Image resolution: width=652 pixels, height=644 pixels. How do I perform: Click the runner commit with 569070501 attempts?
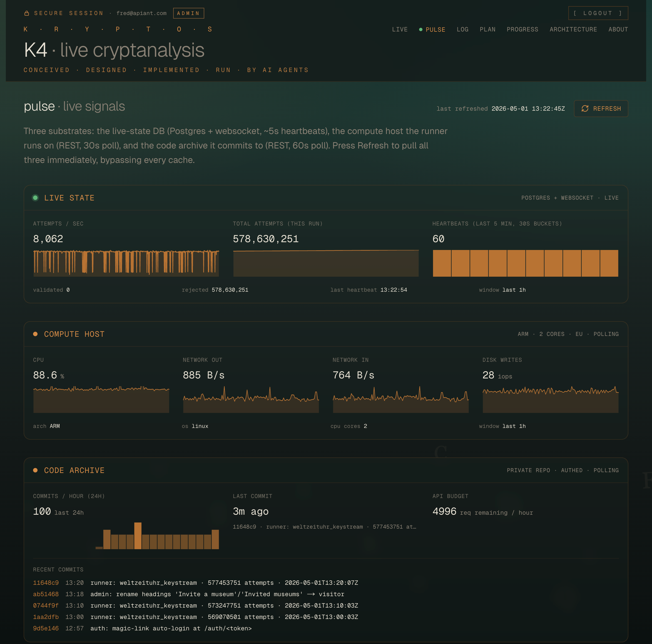pyautogui.click(x=224, y=617)
